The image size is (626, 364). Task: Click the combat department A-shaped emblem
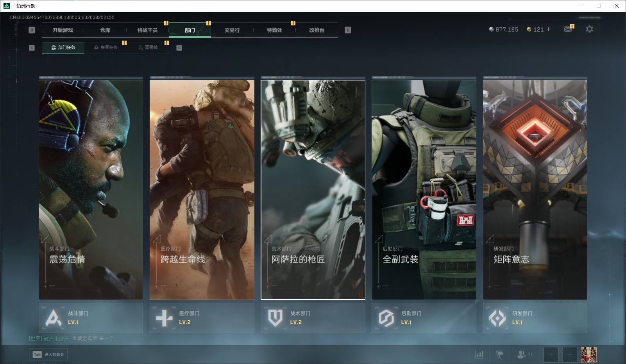click(53, 318)
